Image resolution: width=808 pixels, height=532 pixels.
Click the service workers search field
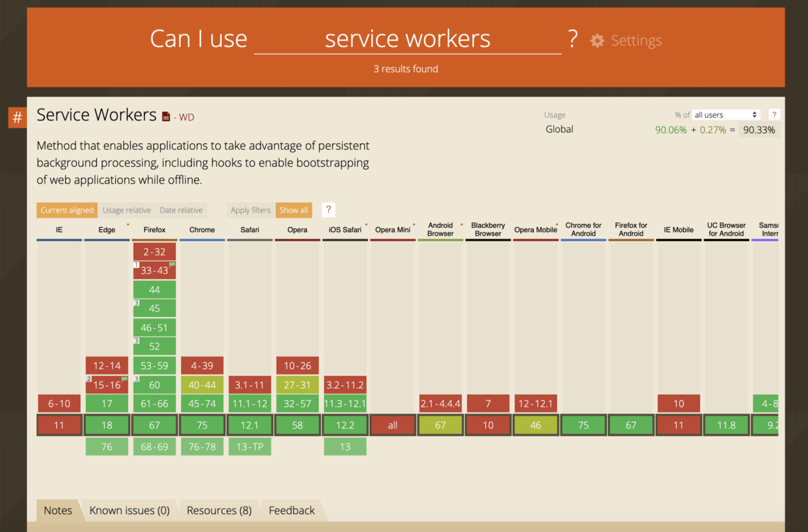[x=407, y=39]
